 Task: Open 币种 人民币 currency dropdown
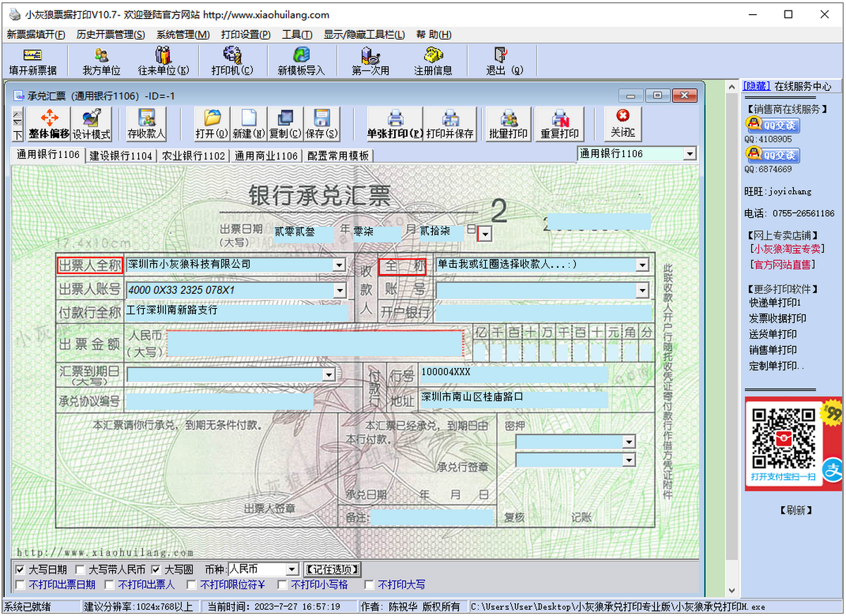coord(292,569)
